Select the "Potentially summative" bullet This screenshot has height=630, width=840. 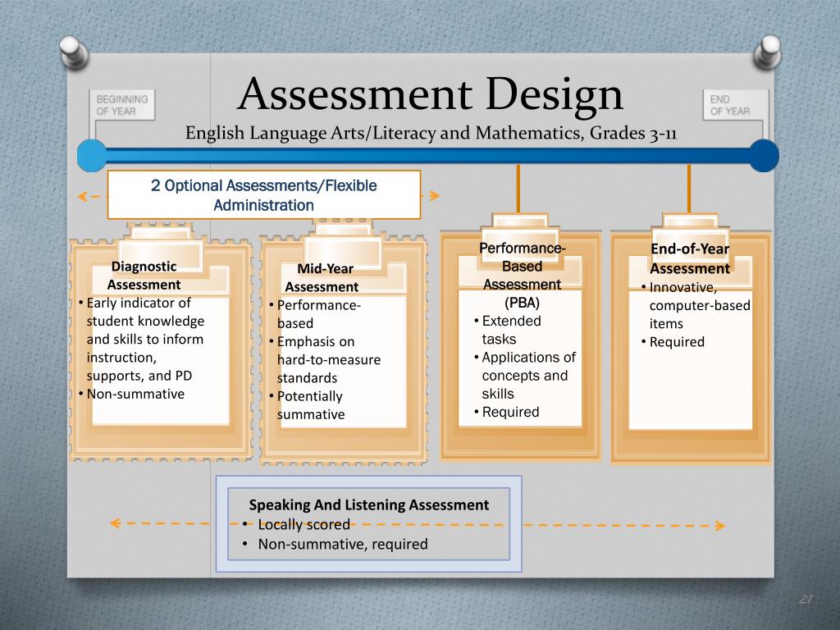[307, 405]
